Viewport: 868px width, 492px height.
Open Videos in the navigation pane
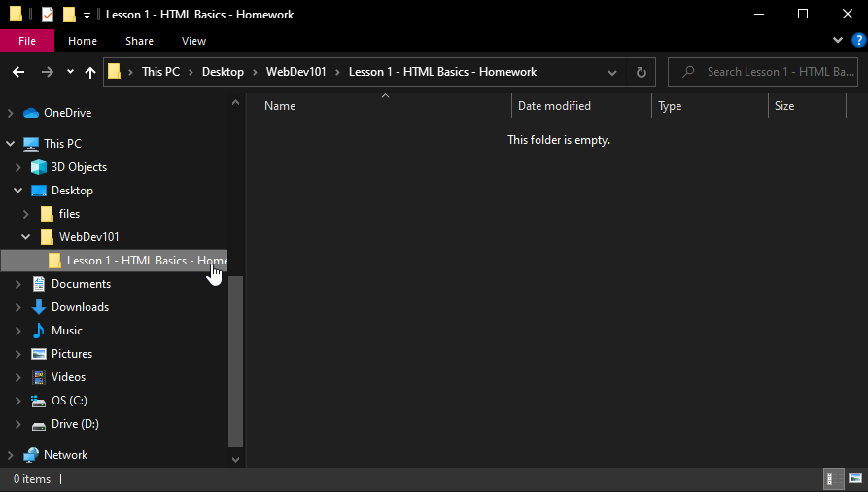pyautogui.click(x=68, y=376)
